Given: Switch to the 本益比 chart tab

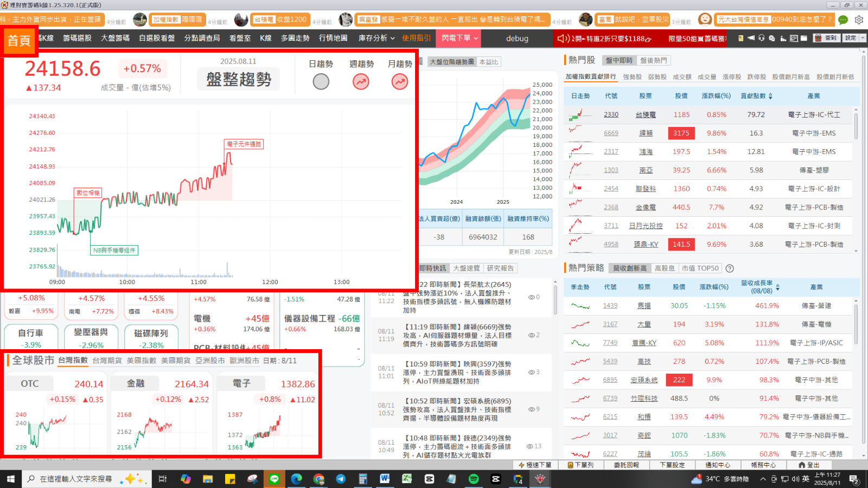Looking at the screenshot, I should click(x=488, y=62).
